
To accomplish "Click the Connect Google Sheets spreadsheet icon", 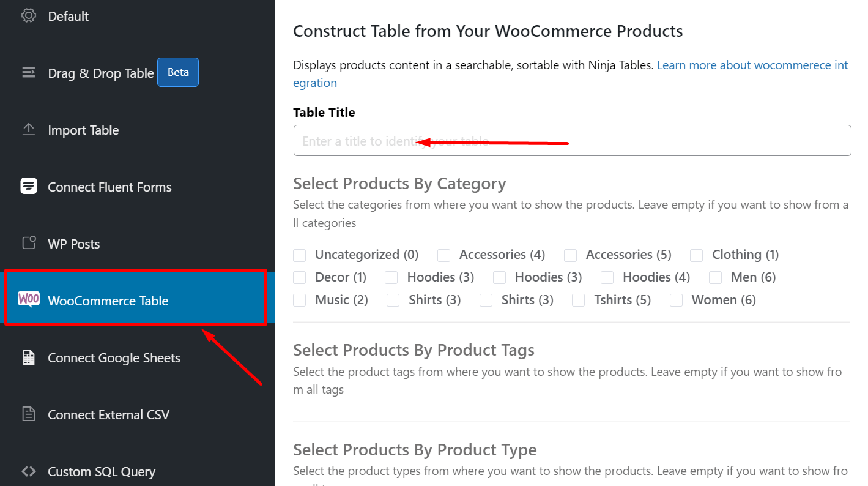I will click(x=28, y=357).
